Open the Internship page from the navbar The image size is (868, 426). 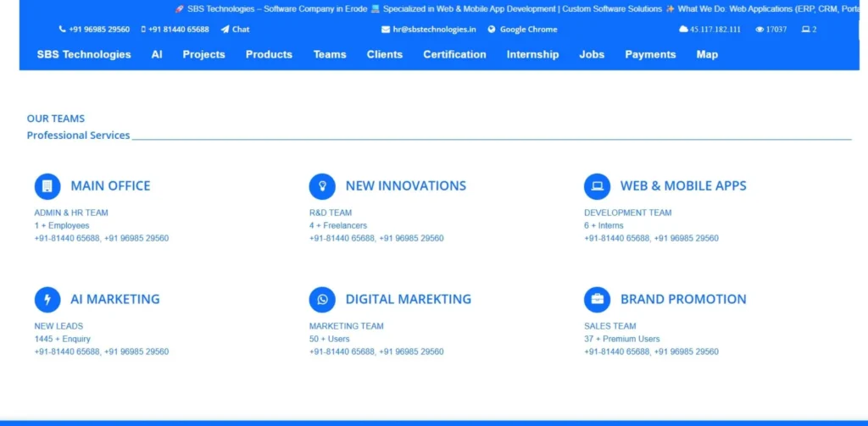[532, 54]
